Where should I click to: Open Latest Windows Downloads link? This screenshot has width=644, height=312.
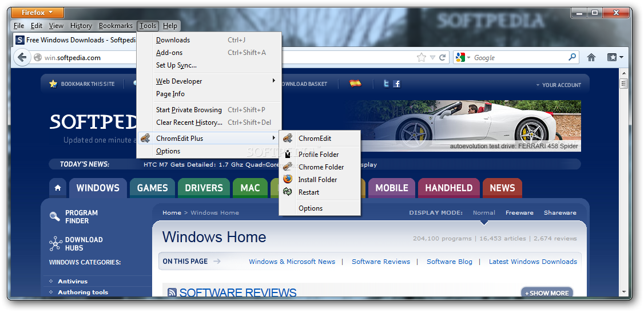(x=532, y=262)
